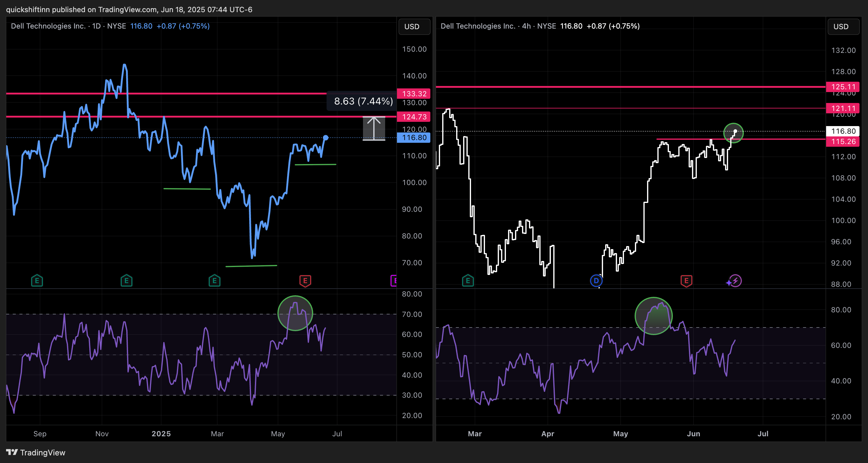This screenshot has width=868, height=463.
Task: Click the TradingView logo at bottom left
Action: [36, 453]
